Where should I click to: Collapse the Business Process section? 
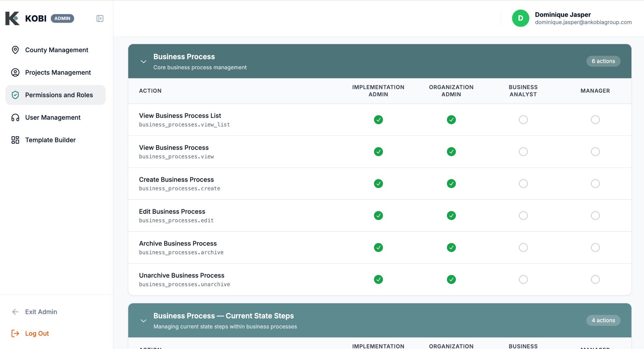[x=144, y=61]
